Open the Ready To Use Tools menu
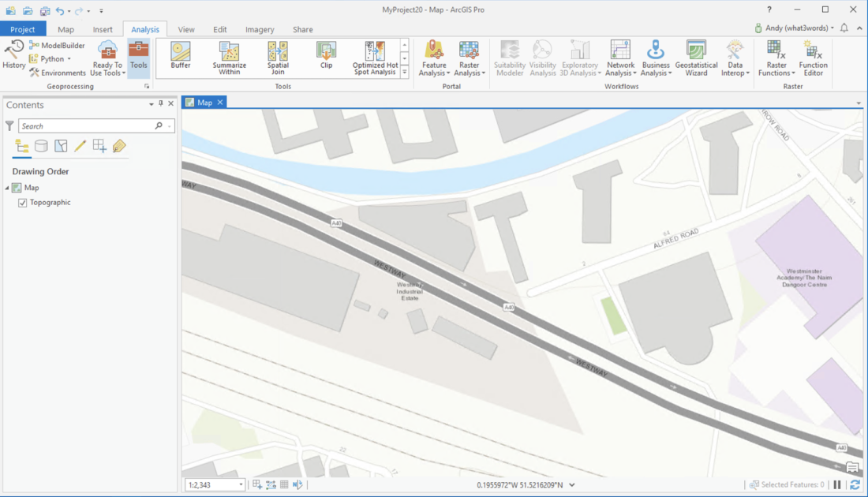The width and height of the screenshot is (868, 497). tap(107, 58)
